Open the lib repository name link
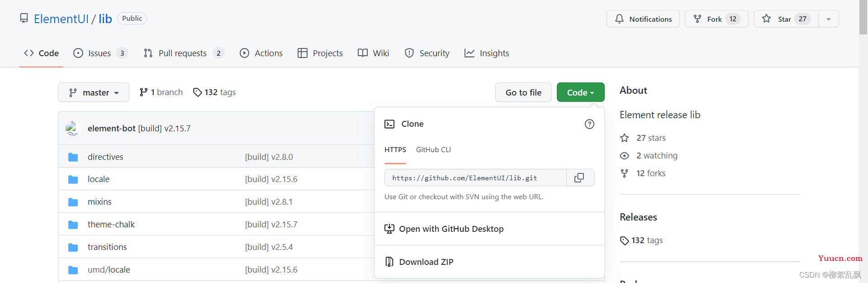The height and width of the screenshot is (283, 868). (105, 19)
